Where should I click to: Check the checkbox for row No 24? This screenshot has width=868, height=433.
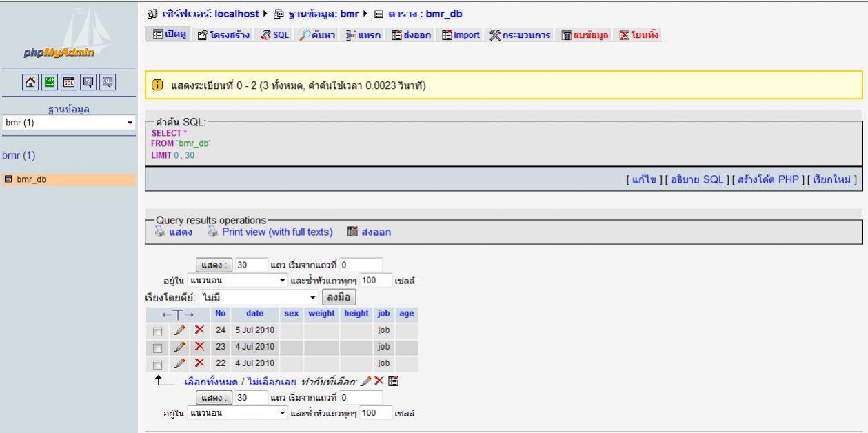(158, 331)
